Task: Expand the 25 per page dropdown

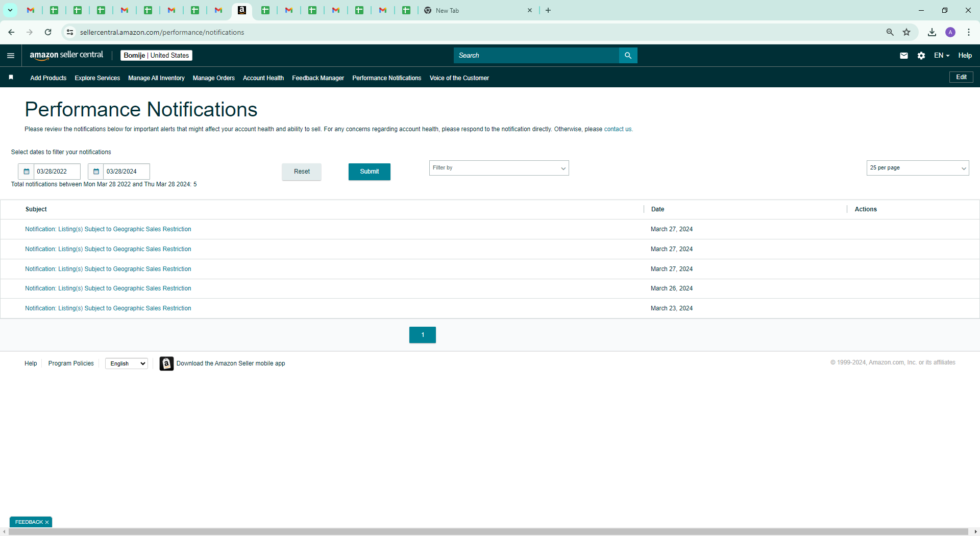Action: 918,168
